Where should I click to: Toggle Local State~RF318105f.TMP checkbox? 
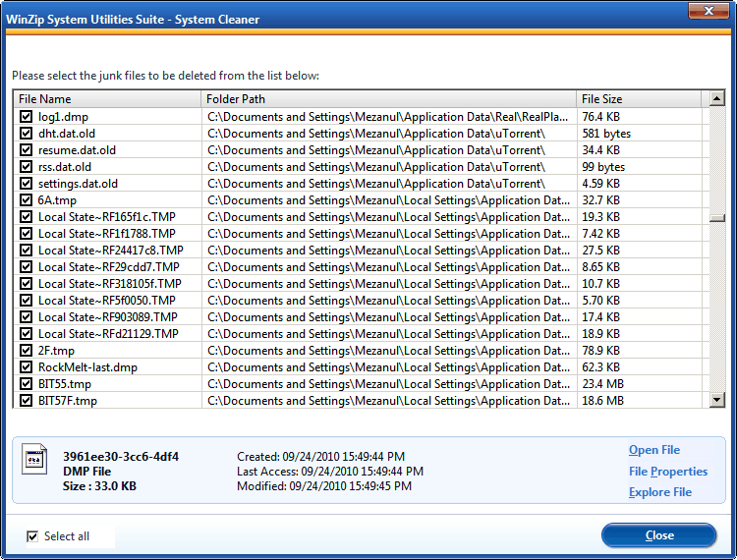click(26, 284)
